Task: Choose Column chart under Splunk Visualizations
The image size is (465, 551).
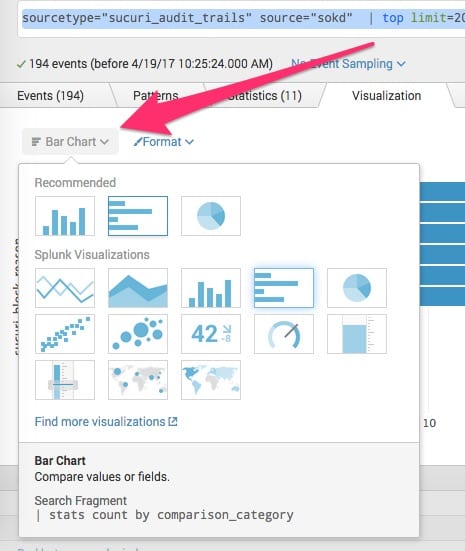Action: click(x=211, y=288)
